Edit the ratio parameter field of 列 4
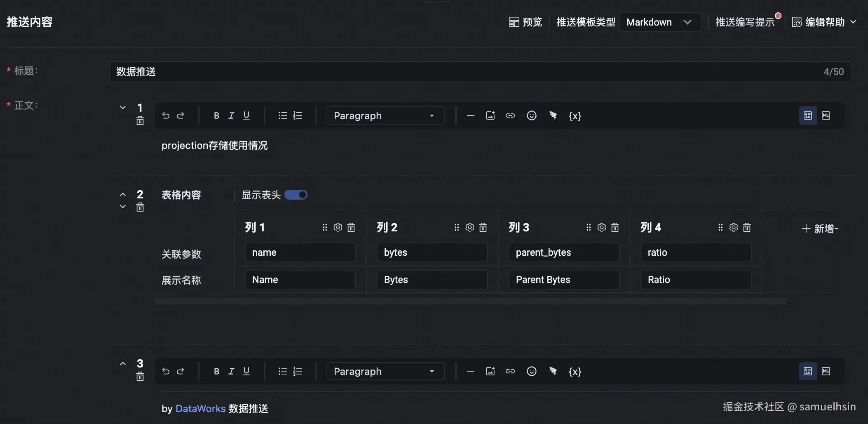868x424 pixels. coord(696,252)
